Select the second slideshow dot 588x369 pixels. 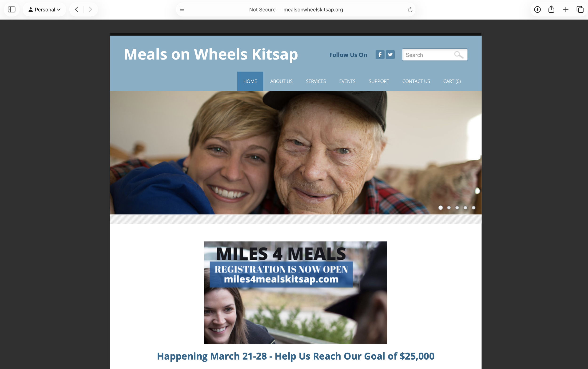449,208
